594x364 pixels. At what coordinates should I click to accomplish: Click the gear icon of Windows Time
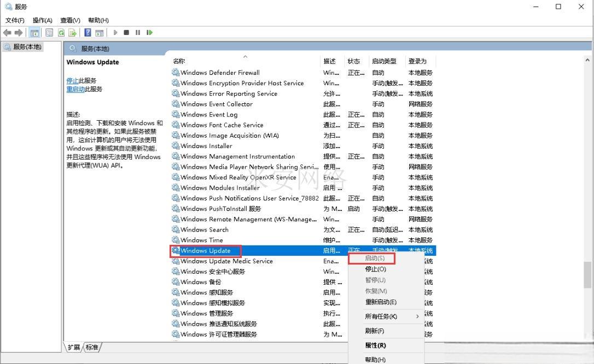176,240
